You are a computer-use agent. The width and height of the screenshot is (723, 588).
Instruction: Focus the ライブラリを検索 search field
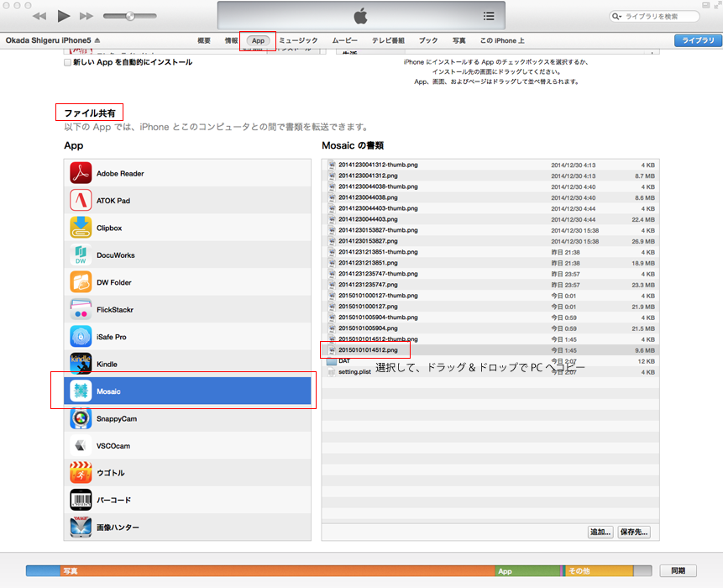655,17
